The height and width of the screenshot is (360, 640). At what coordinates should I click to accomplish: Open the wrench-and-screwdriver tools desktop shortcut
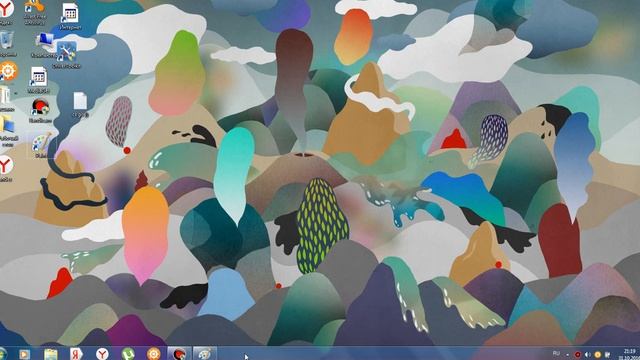tap(66, 54)
